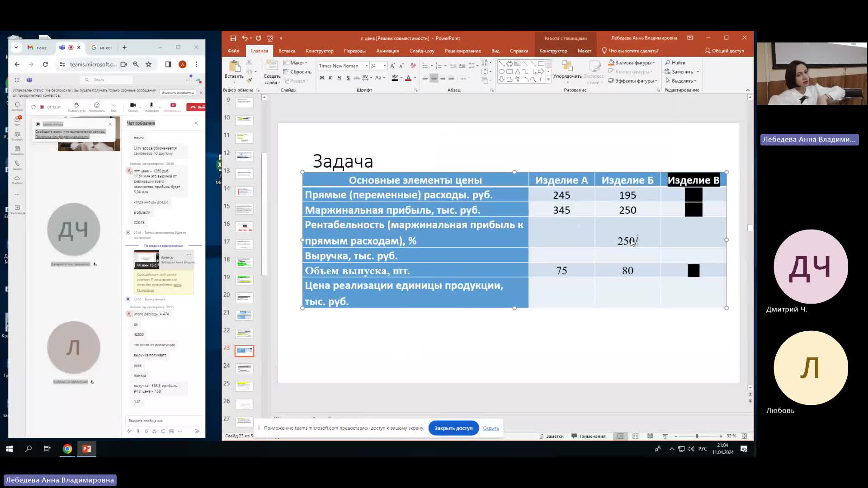Image resolution: width=868 pixels, height=488 pixels.
Task: Toggle Italic (К) formatting
Action: 330,78
